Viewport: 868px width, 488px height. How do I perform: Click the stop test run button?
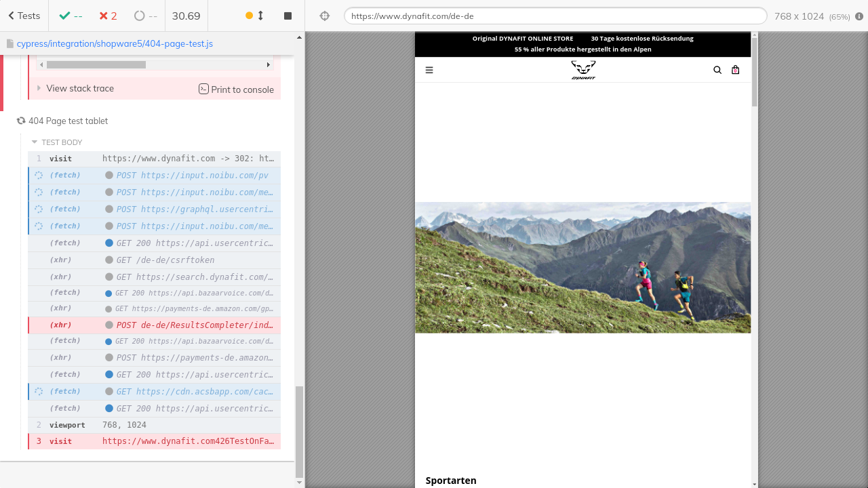click(288, 16)
